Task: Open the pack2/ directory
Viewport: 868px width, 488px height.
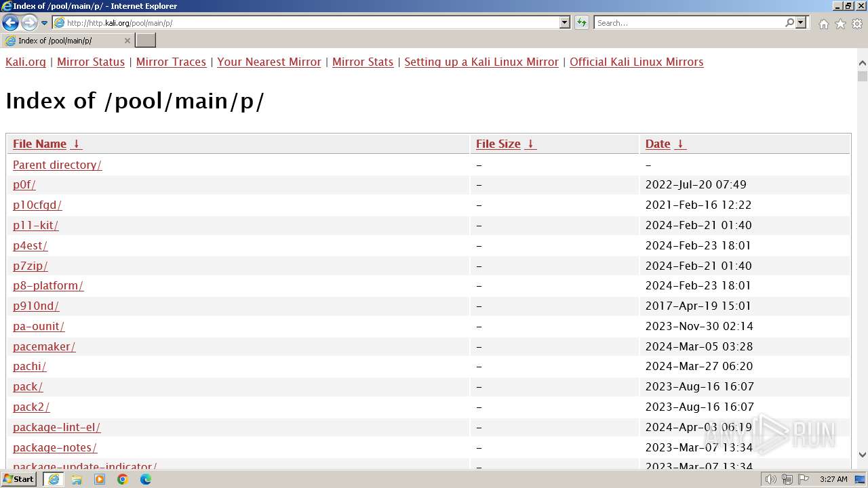Action: coord(31,407)
